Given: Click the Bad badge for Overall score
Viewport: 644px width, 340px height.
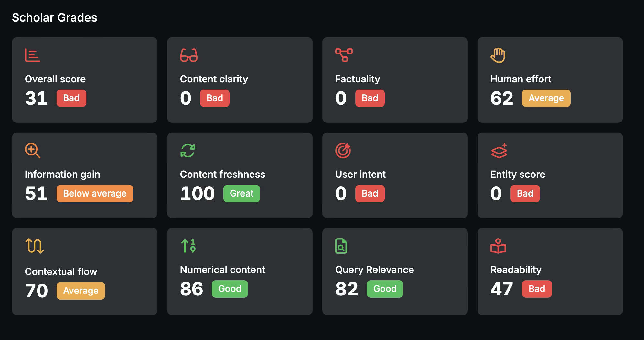Looking at the screenshot, I should (x=71, y=98).
